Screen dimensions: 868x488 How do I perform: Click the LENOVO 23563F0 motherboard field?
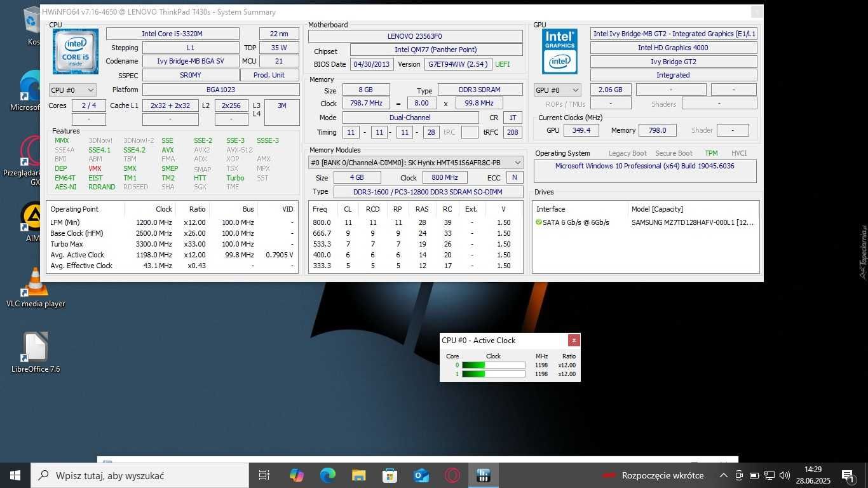(x=414, y=36)
